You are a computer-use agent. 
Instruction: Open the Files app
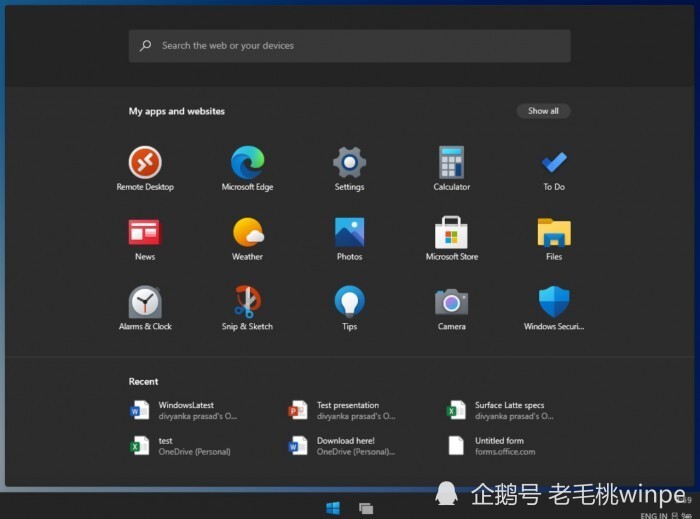click(x=554, y=239)
